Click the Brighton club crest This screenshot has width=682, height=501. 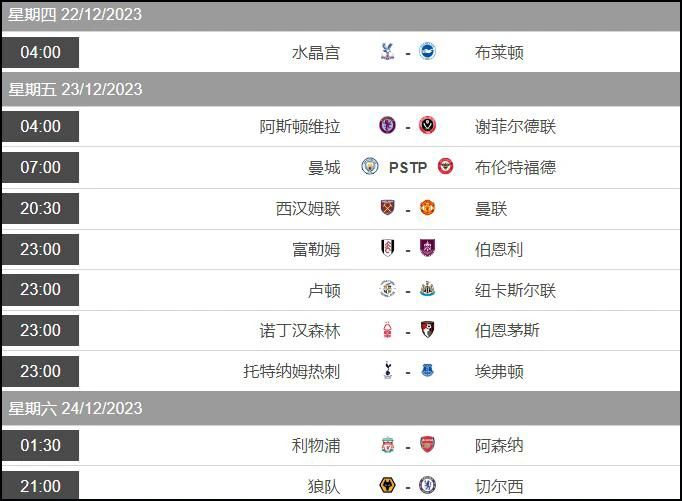(427, 51)
